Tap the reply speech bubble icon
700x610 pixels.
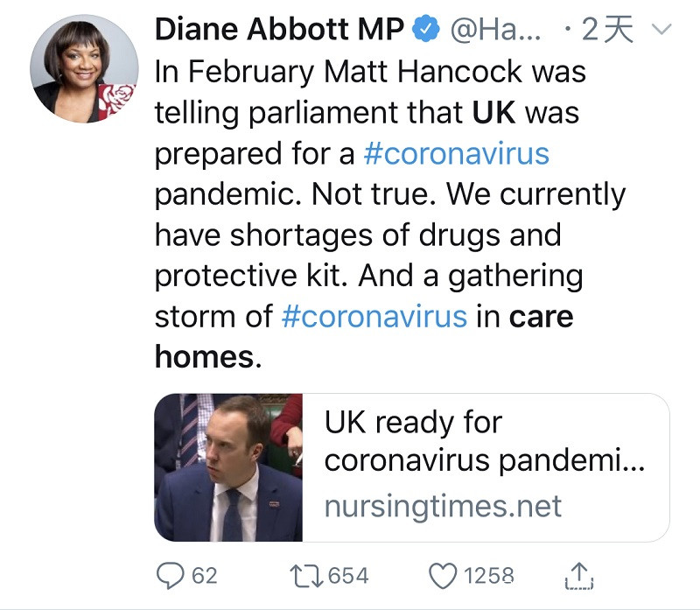click(x=170, y=575)
